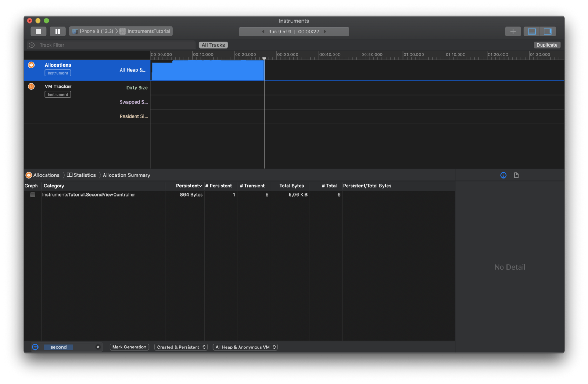
Task: Go to the next run arrow
Action: point(325,32)
